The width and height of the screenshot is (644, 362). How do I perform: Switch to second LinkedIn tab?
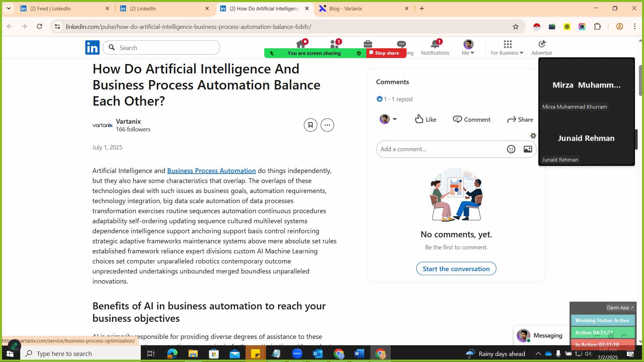click(165, 8)
